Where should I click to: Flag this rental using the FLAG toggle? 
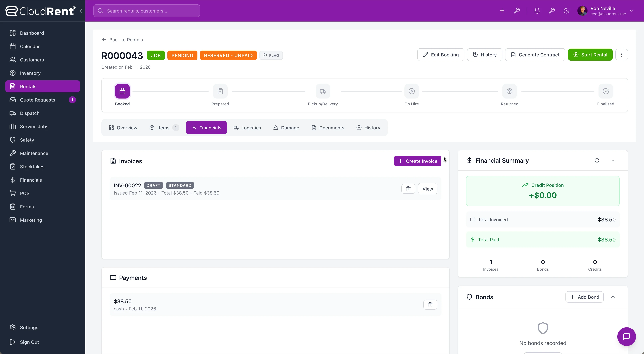271,55
